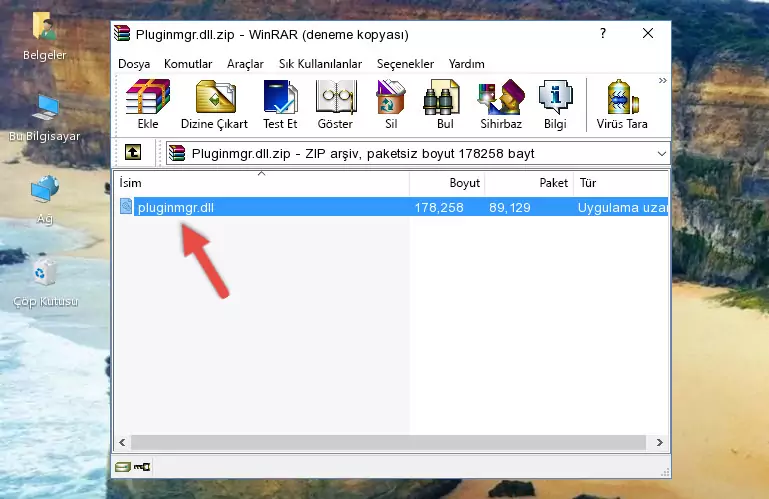Open the Seçenekler menu
769x499 pixels.
(405, 64)
